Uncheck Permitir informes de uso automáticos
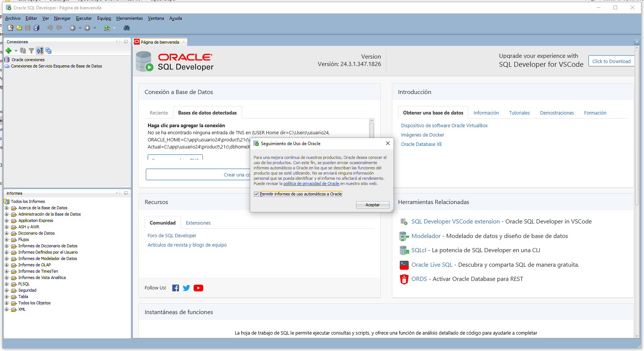This screenshot has width=644, height=351. tap(256, 194)
